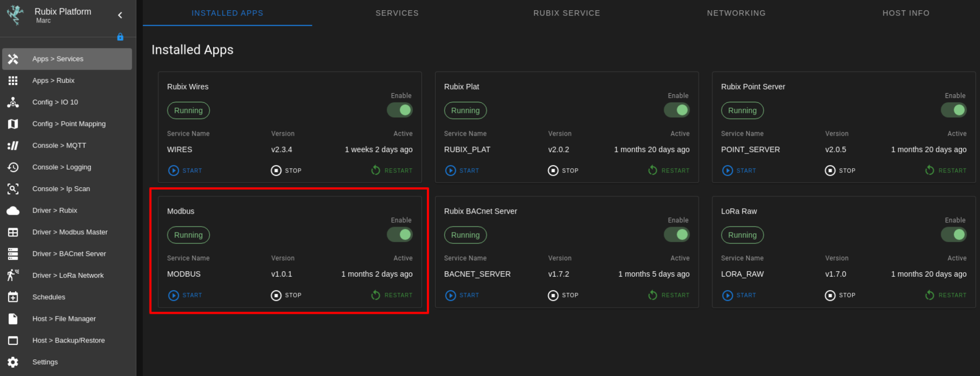
Task: Switch to the Installed Apps tab
Action: pyautogui.click(x=227, y=13)
